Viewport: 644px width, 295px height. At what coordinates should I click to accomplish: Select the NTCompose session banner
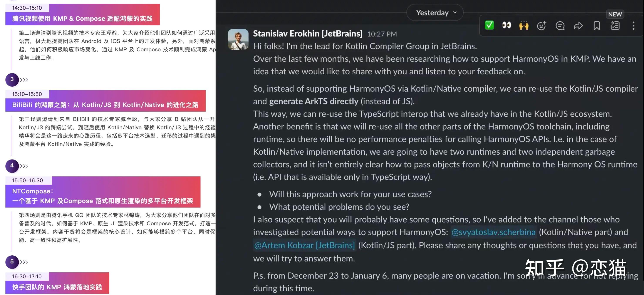[102, 196]
